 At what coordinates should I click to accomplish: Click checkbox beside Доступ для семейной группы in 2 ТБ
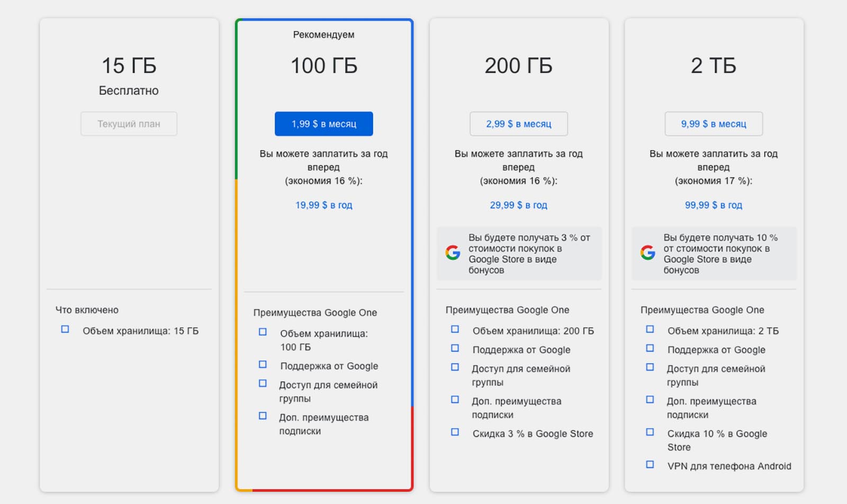[650, 367]
